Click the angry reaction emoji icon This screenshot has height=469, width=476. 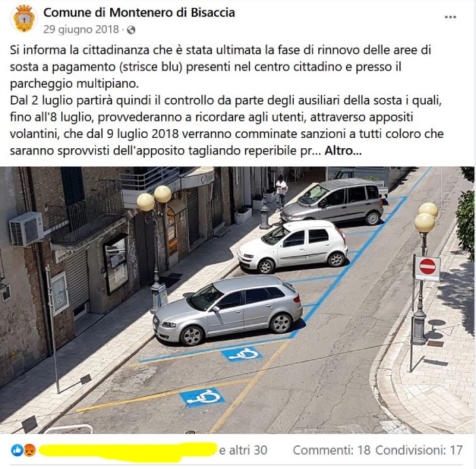(x=30, y=450)
